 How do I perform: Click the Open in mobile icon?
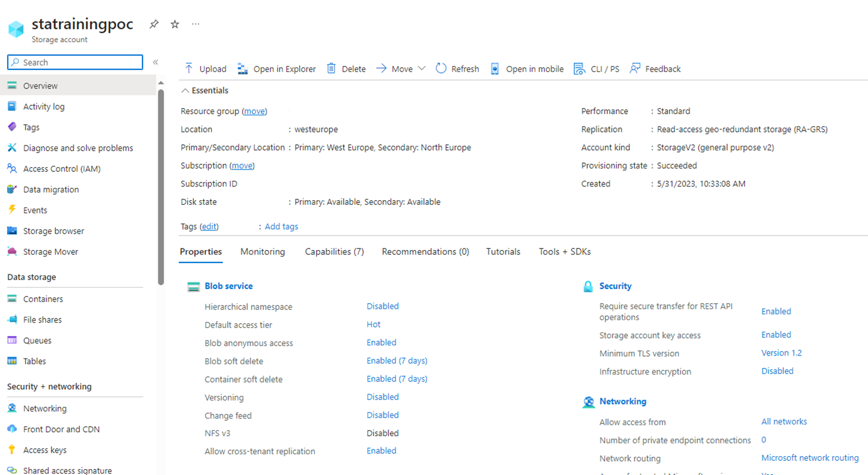point(495,69)
